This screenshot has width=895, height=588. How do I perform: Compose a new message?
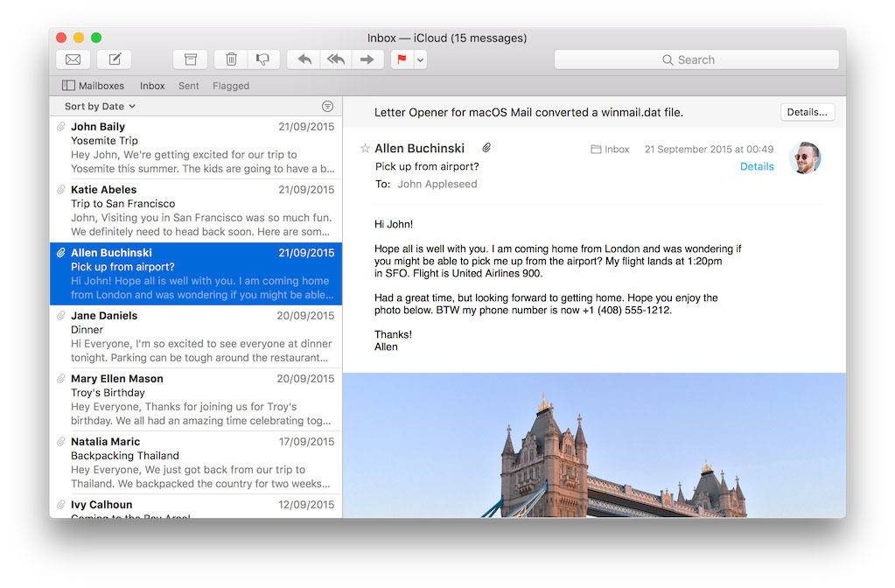click(114, 59)
